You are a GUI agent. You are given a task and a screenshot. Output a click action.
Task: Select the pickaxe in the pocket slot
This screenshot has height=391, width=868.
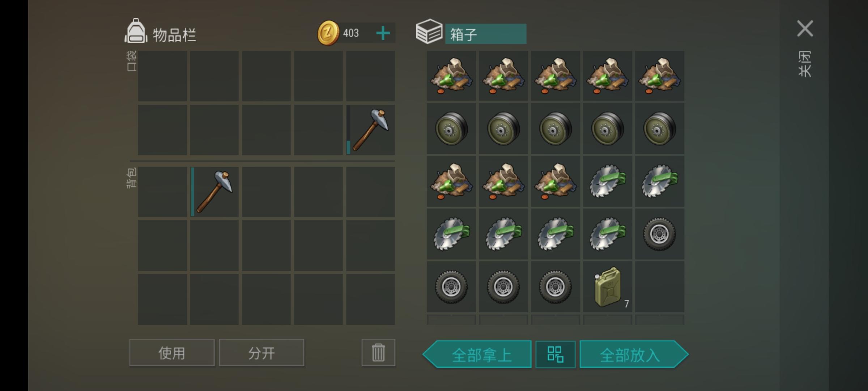370,130
